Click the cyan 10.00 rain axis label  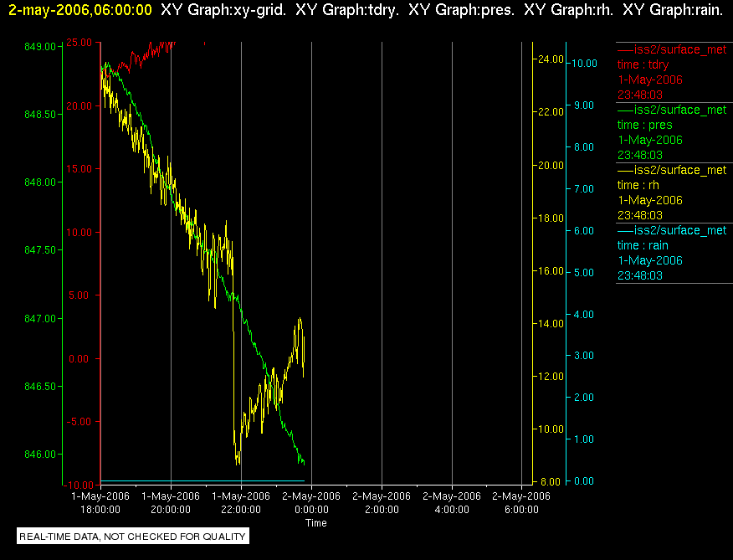(584, 64)
